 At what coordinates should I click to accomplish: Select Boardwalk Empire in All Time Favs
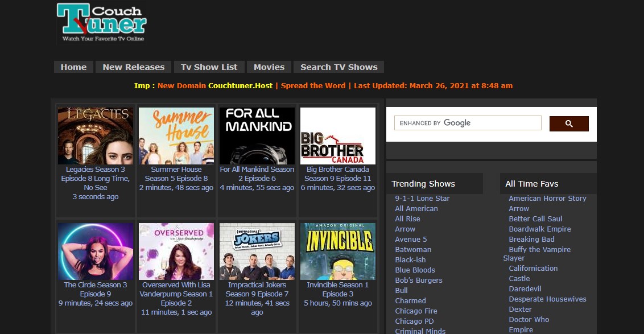[540, 229]
